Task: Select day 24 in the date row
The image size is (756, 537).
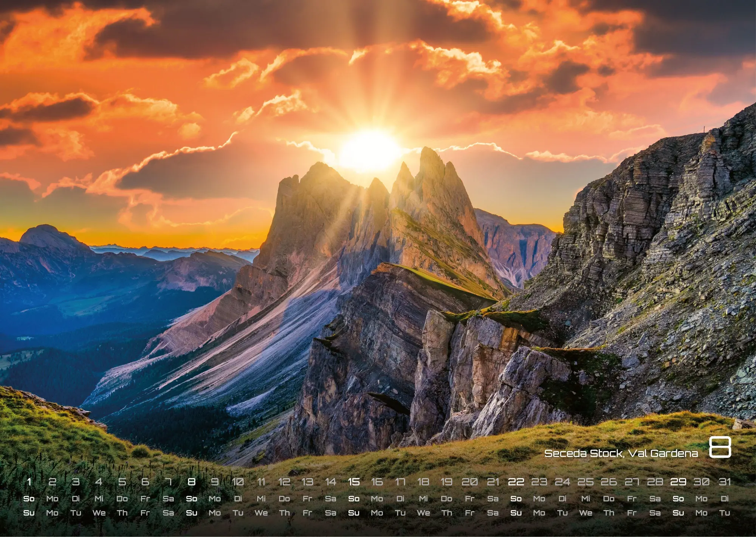Action: coord(562,482)
